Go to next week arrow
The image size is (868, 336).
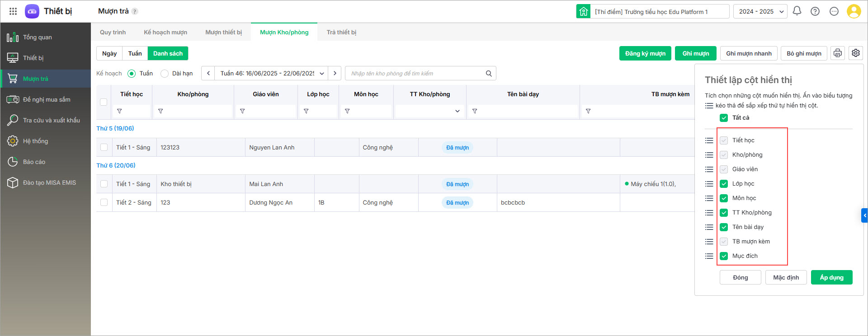click(335, 74)
